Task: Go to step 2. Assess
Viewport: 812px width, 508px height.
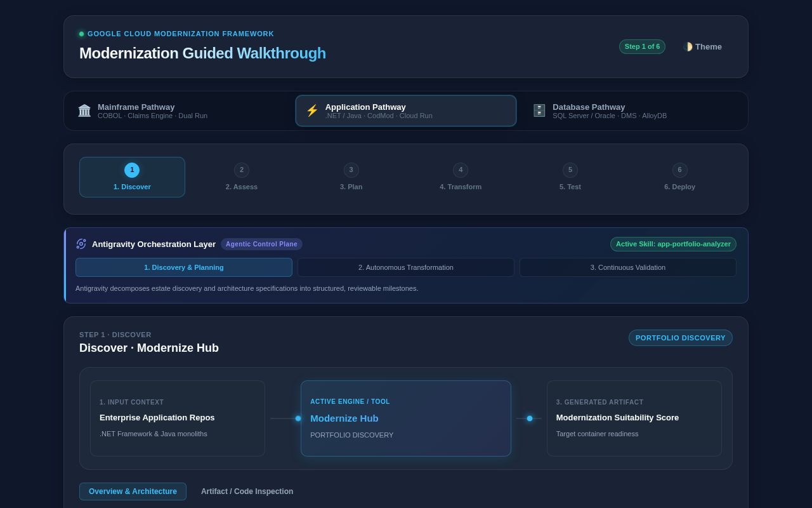Action: click(242, 177)
